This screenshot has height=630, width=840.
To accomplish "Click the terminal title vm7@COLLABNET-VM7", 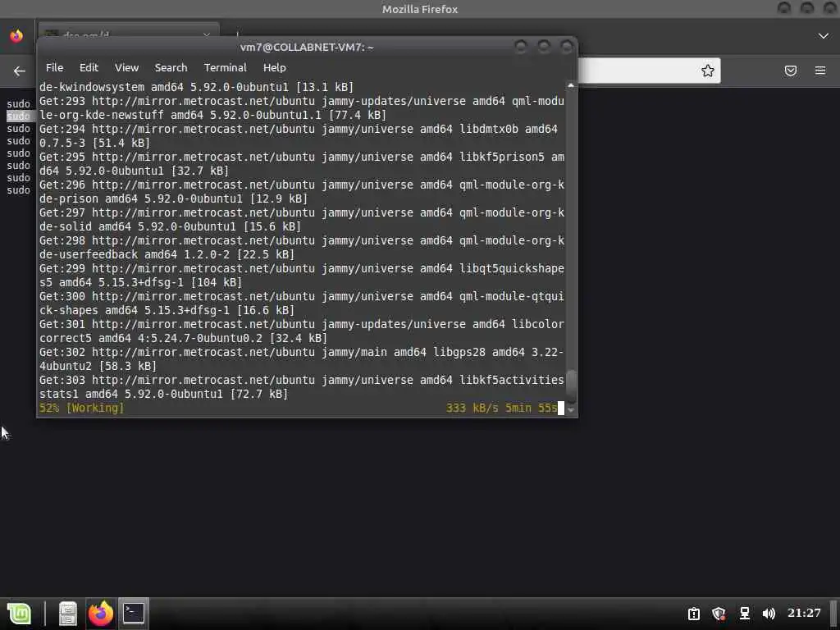I will 307,47.
